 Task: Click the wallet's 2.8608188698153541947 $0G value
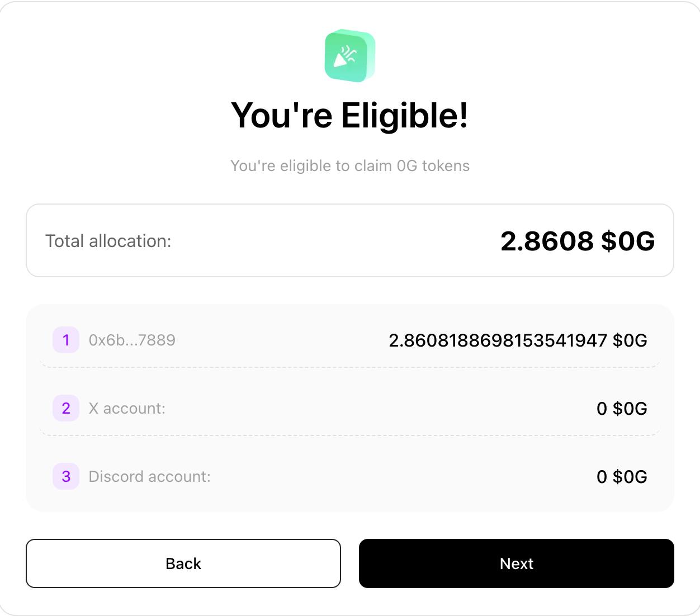point(518,340)
